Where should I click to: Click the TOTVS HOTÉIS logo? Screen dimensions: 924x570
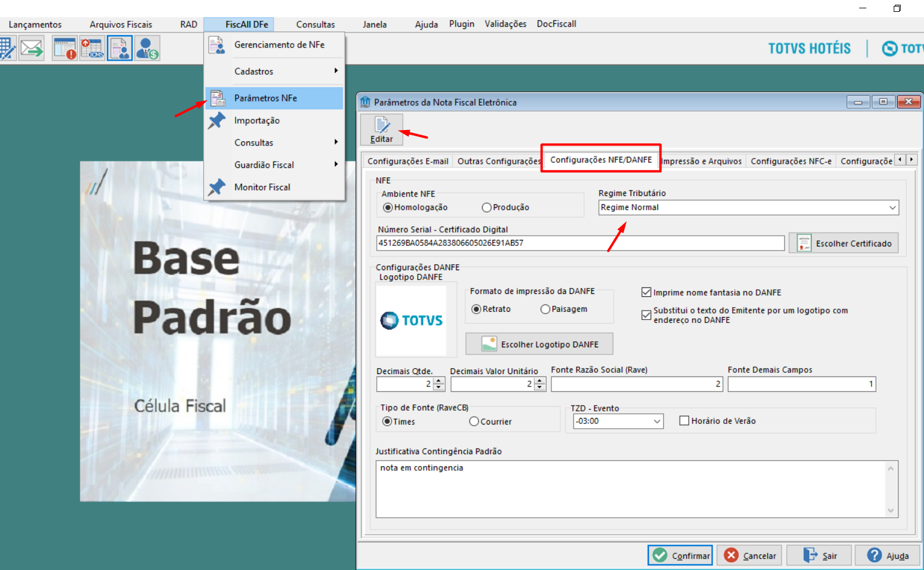tap(809, 49)
